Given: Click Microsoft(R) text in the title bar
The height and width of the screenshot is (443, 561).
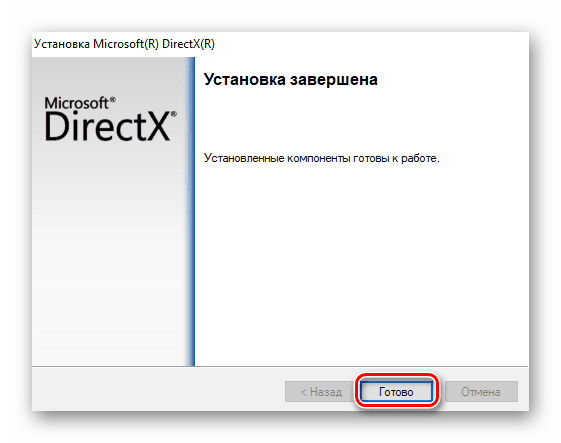Looking at the screenshot, I should click(126, 44).
